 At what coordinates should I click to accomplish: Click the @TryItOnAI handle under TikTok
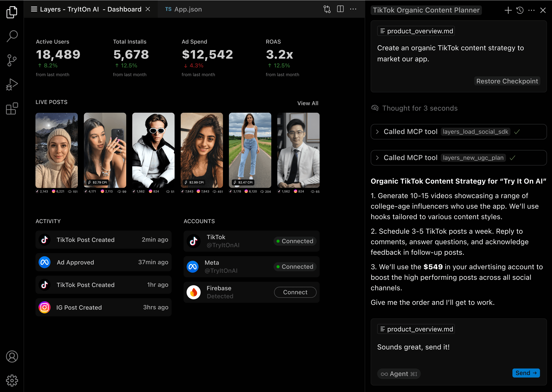point(223,245)
